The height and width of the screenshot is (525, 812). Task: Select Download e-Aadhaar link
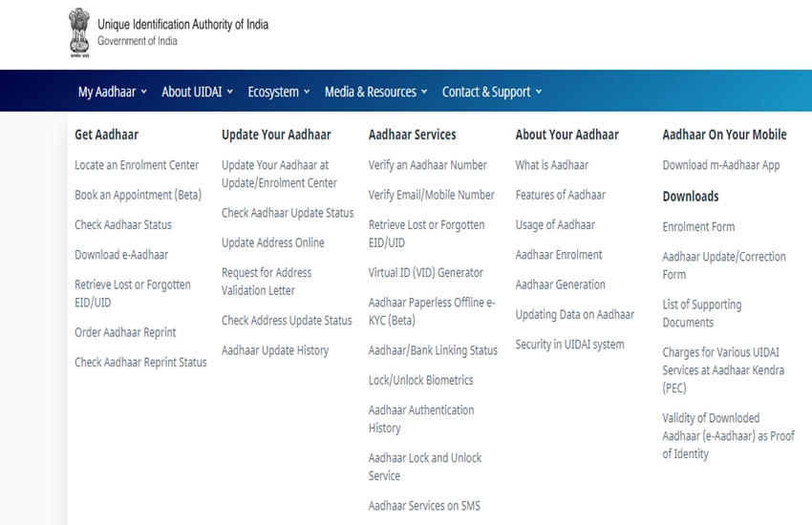coord(121,255)
